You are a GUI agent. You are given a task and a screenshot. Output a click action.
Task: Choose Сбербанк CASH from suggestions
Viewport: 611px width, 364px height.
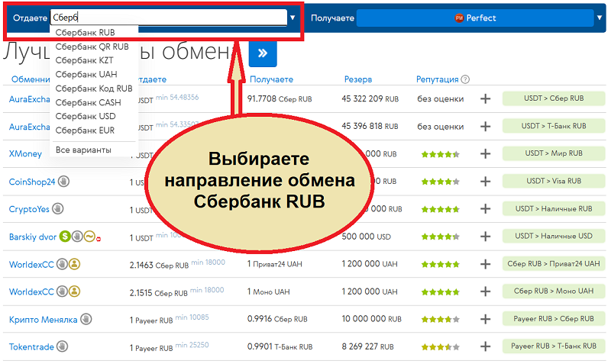(88, 103)
